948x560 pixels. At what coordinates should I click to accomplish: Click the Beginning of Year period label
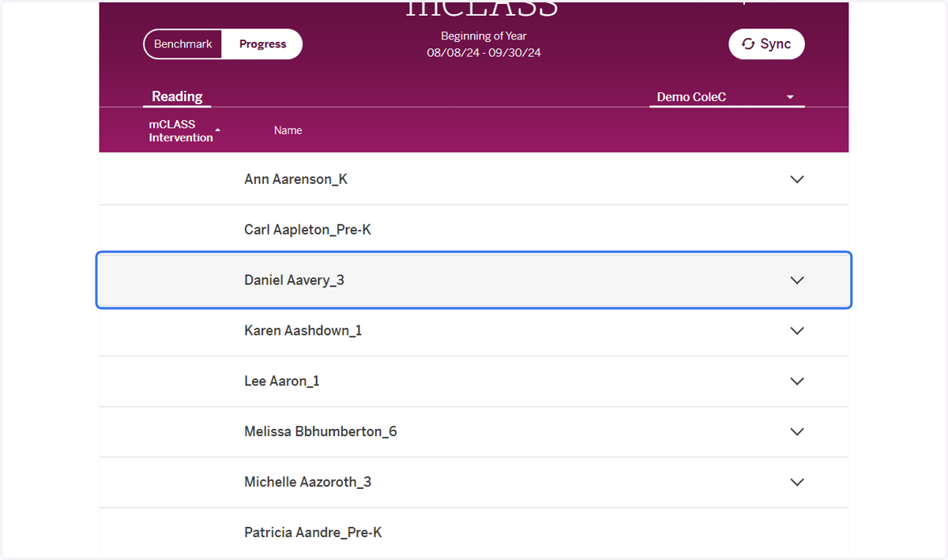pos(483,36)
